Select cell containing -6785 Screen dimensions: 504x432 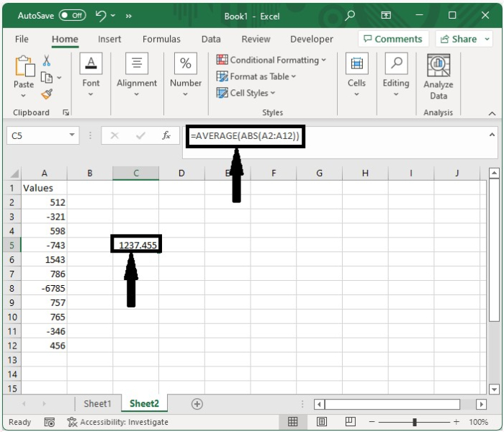coord(44,288)
